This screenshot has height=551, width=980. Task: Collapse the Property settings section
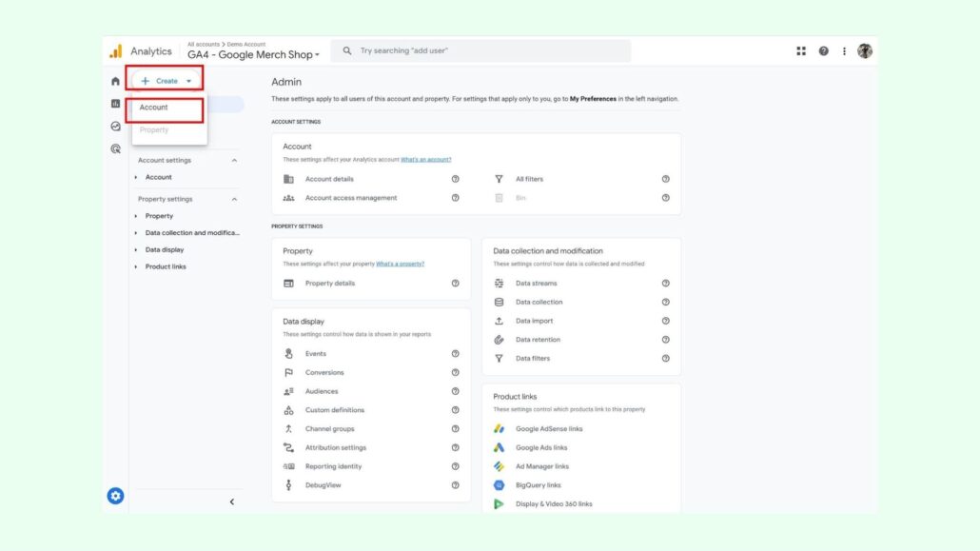tap(234, 200)
